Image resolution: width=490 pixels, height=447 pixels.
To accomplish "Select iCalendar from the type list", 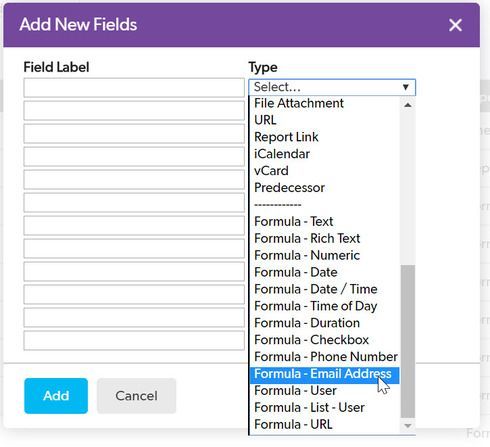I will click(x=282, y=154).
